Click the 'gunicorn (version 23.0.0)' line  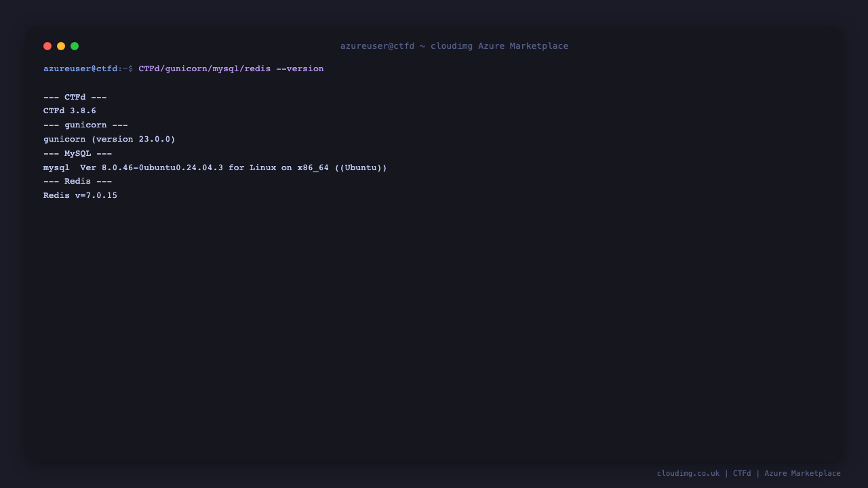coord(109,140)
